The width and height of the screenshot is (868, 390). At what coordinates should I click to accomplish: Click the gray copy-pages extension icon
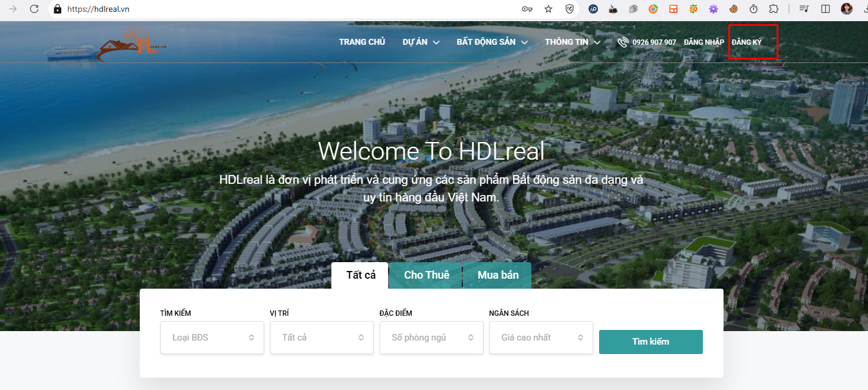[x=633, y=9]
